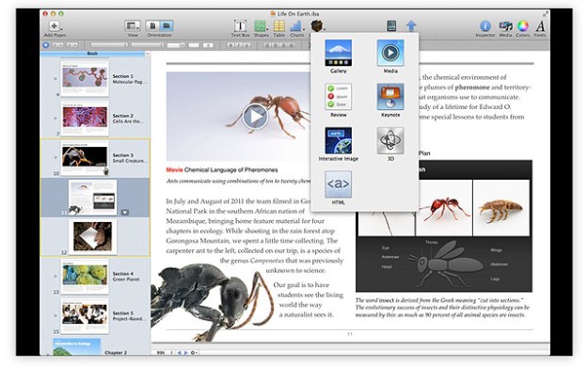Screen dimensions: 588x367
Task: Choose the Review widget
Action: tap(339, 100)
